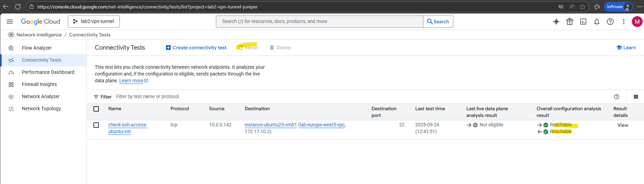The height and width of the screenshot is (184, 644).
Task: Click the Network Intelligence breadcrumb
Action: point(39,35)
